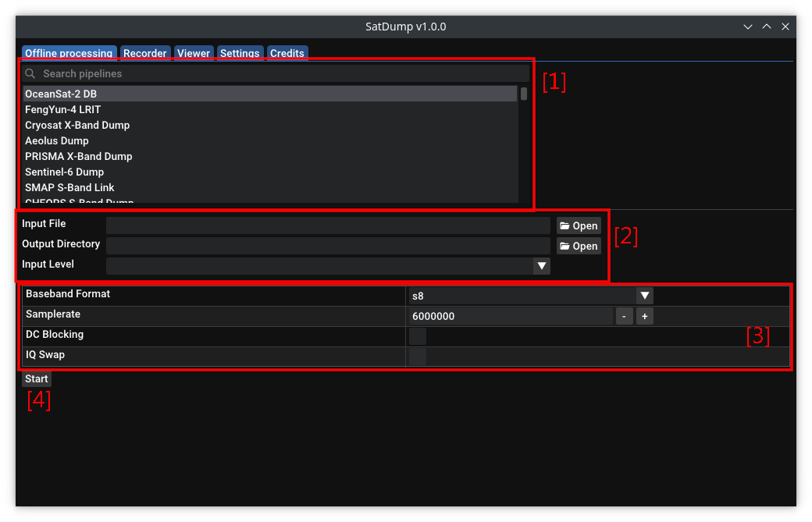Select the SMAP S-Band Link pipeline
Image resolution: width=812 pixels, height=522 pixels.
click(270, 187)
